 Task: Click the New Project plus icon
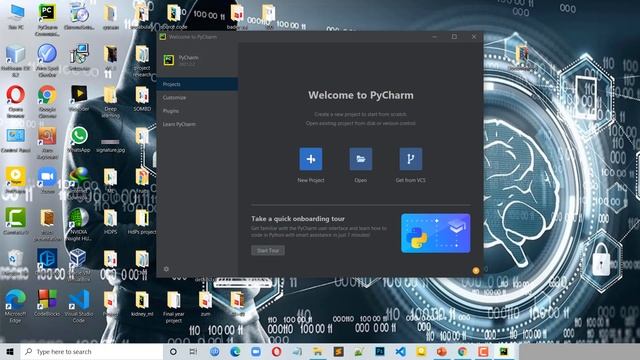pyautogui.click(x=311, y=159)
